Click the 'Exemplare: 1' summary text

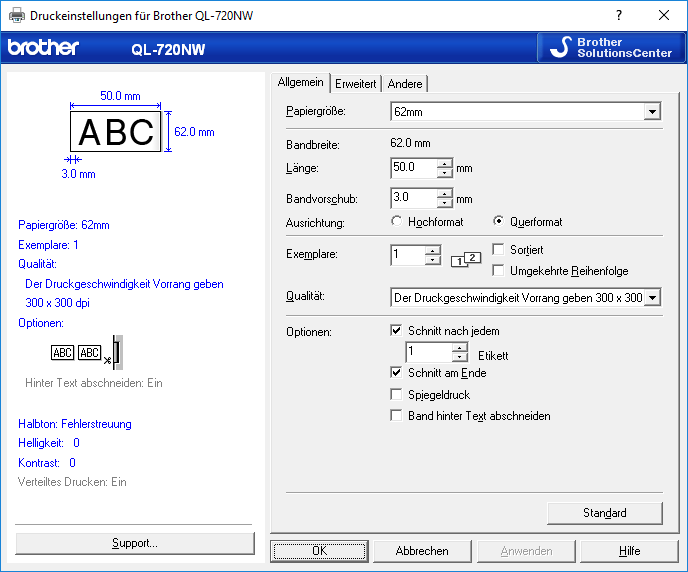[x=48, y=245]
